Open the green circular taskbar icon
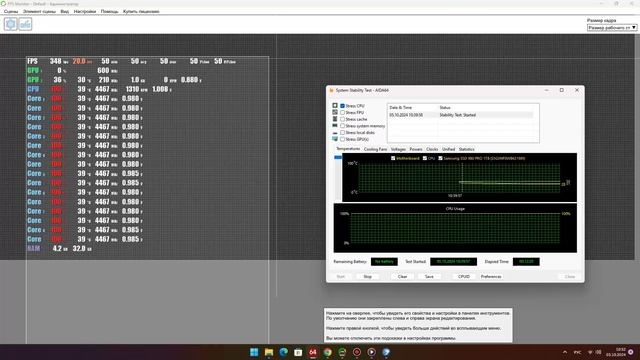Image resolution: width=640 pixels, height=360 pixels. tap(342, 352)
